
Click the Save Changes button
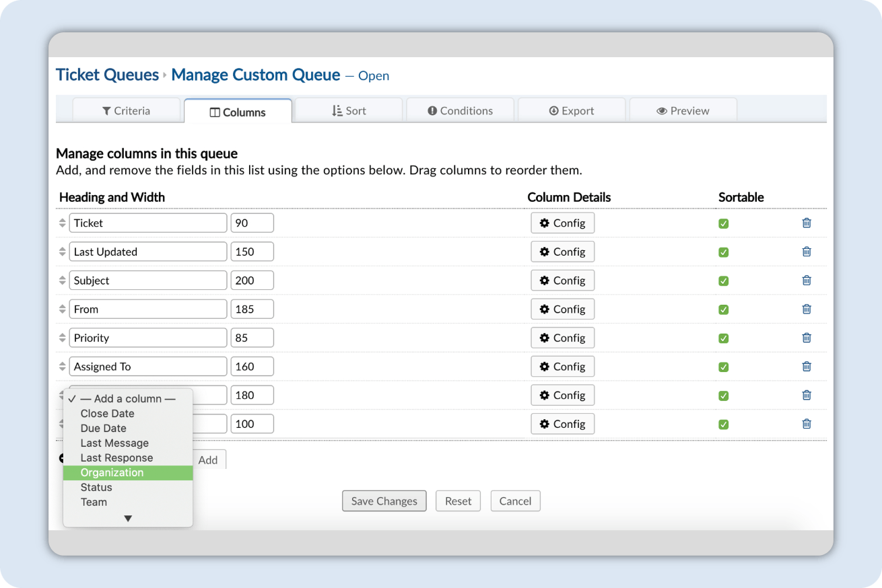pyautogui.click(x=384, y=501)
